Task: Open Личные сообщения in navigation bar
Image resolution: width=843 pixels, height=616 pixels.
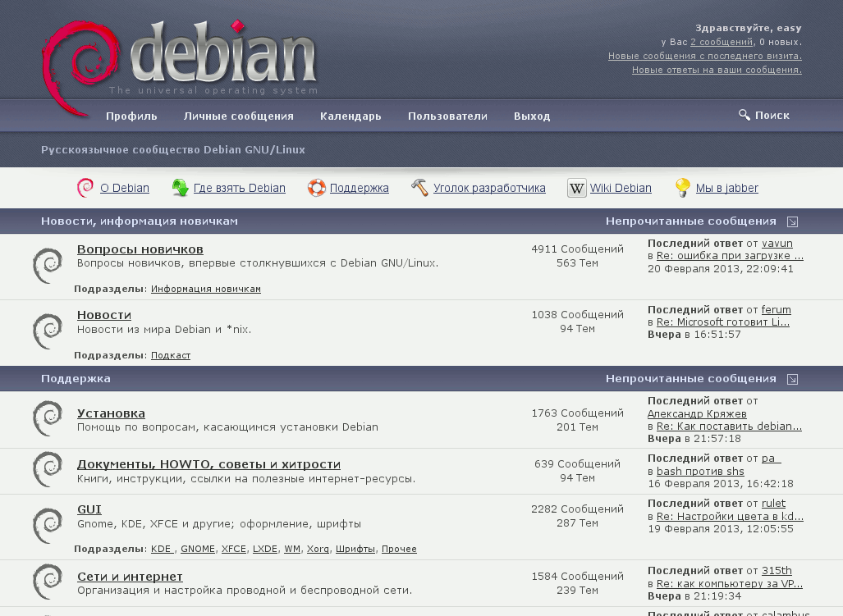Action: point(238,116)
